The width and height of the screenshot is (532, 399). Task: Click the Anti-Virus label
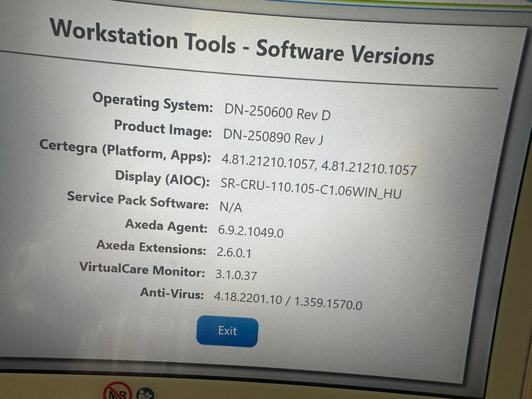(x=171, y=293)
